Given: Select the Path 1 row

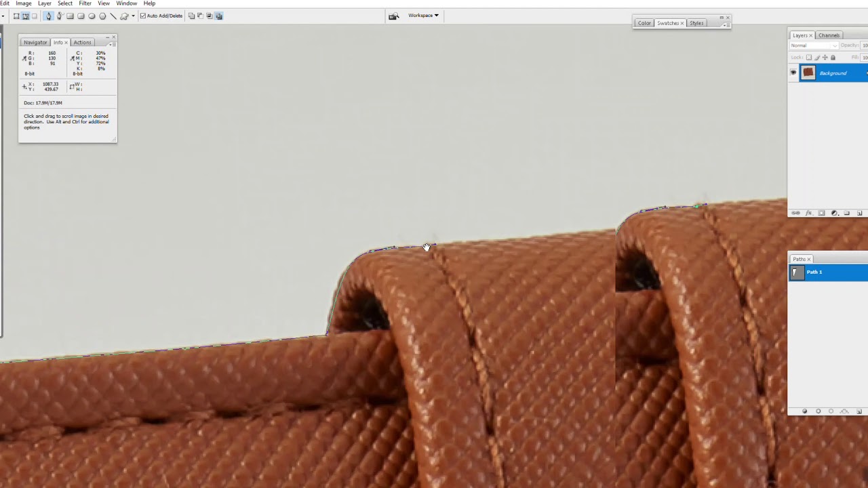Looking at the screenshot, I should pyautogui.click(x=828, y=272).
